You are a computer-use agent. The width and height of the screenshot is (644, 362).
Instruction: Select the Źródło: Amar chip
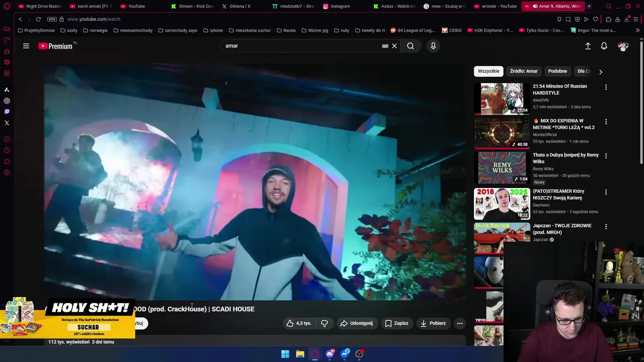tap(524, 71)
